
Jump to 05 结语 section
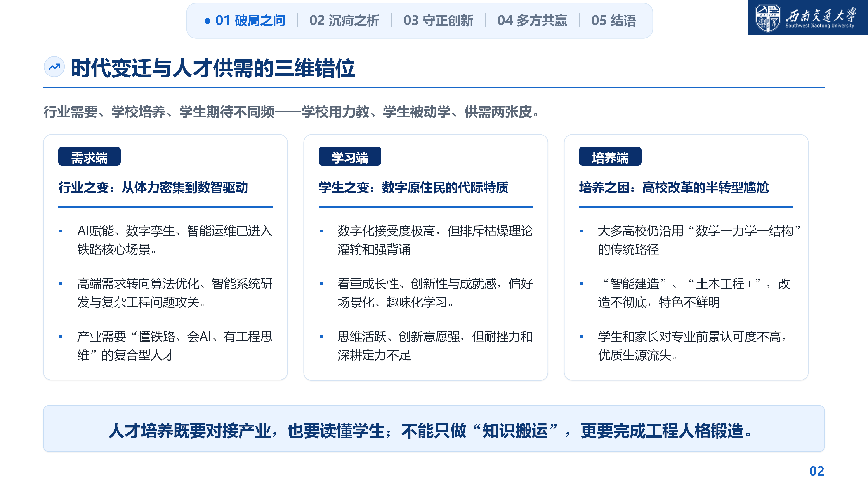click(613, 21)
